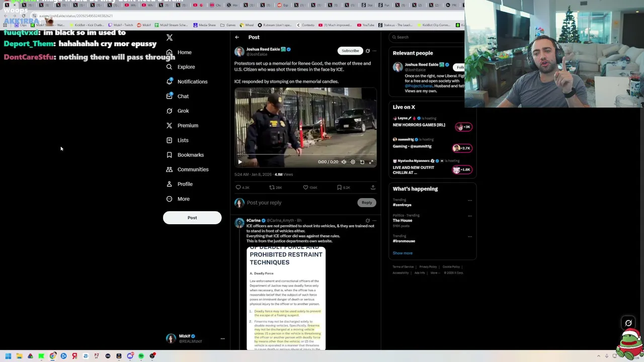
Task: Click the Communities sidebar icon
Action: pyautogui.click(x=169, y=169)
